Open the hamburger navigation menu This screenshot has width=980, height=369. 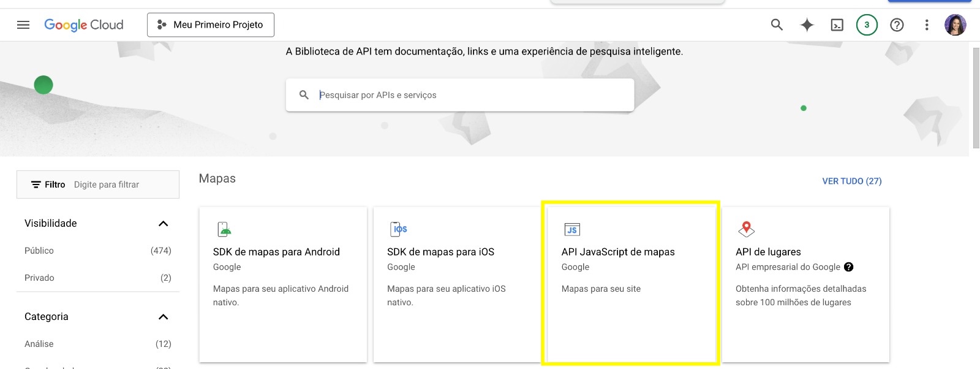click(23, 25)
